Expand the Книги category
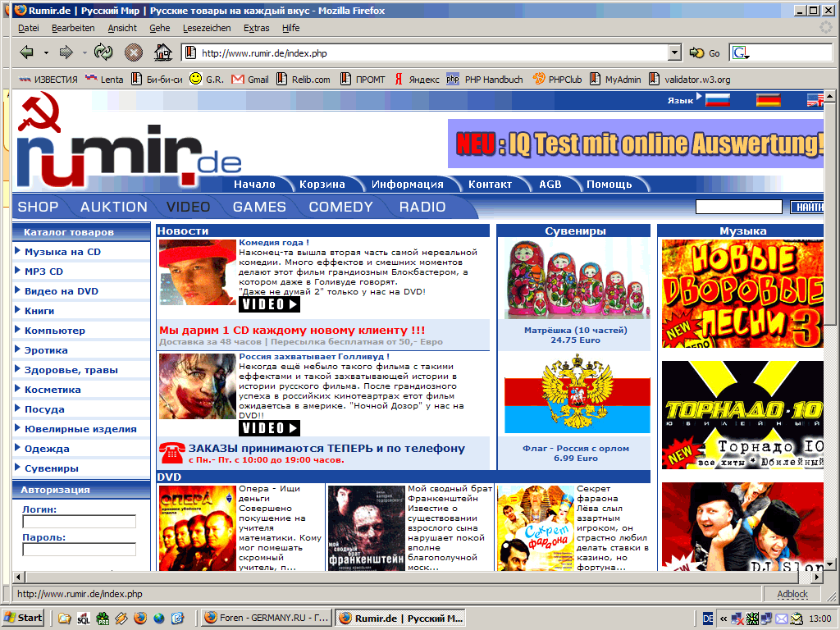Viewport: 840px width, 630px height. click(39, 311)
